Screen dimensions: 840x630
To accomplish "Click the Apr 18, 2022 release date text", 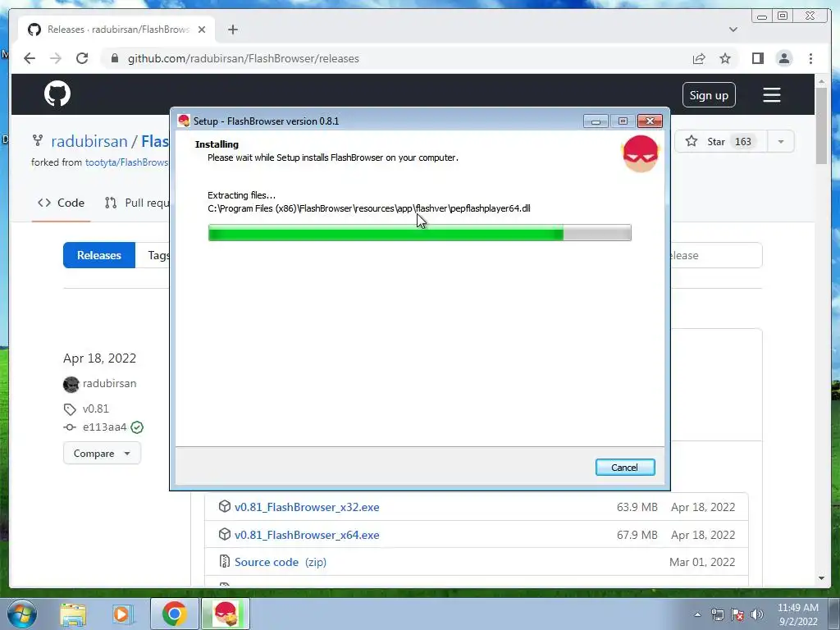I will 99,358.
